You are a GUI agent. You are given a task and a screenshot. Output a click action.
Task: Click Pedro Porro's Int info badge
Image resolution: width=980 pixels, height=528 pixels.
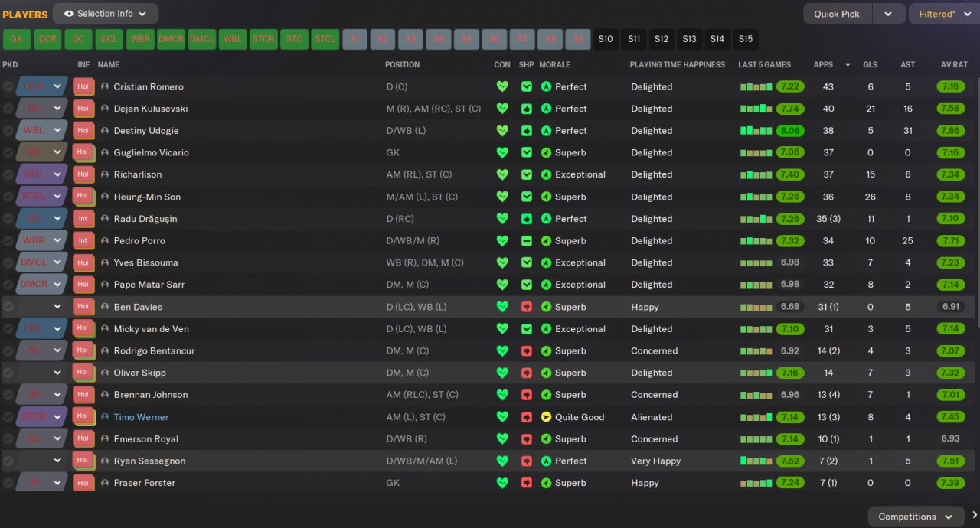(83, 240)
